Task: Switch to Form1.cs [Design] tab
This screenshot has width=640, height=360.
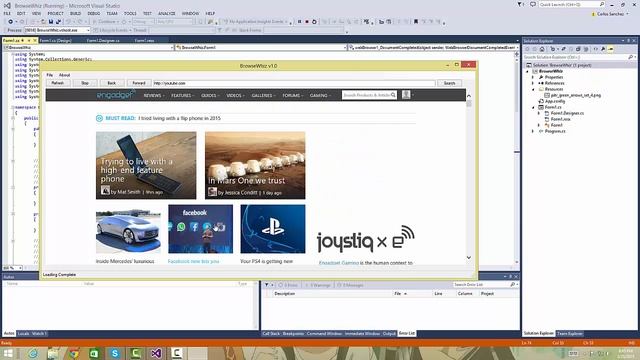Action: coord(56,40)
